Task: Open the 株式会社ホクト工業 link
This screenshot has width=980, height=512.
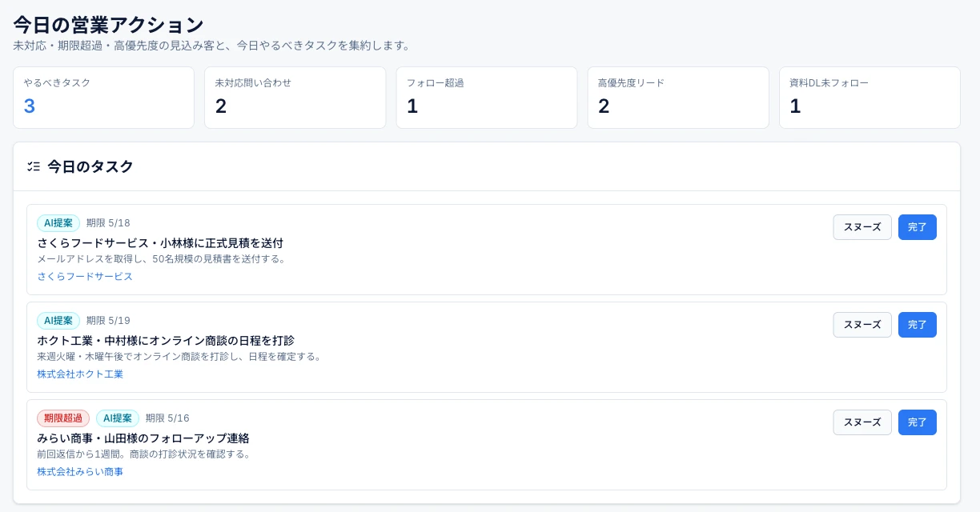Action: pyautogui.click(x=80, y=374)
